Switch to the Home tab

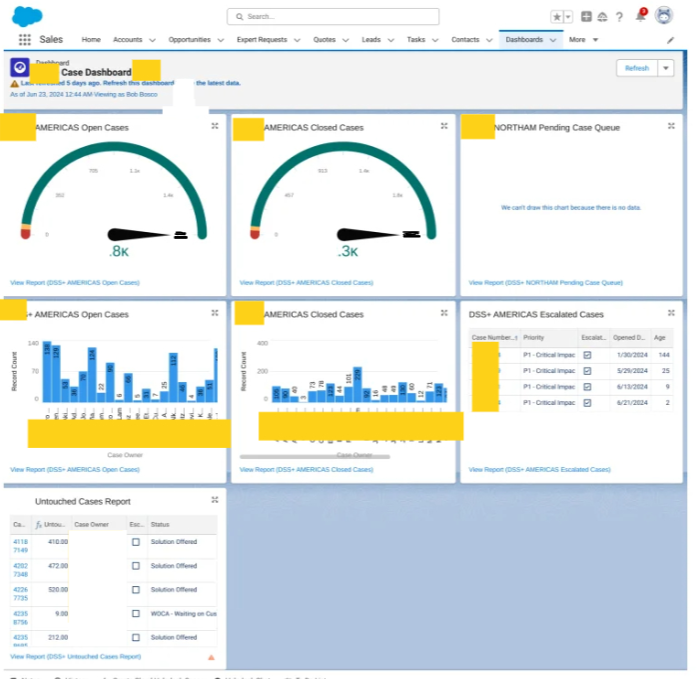click(x=91, y=40)
